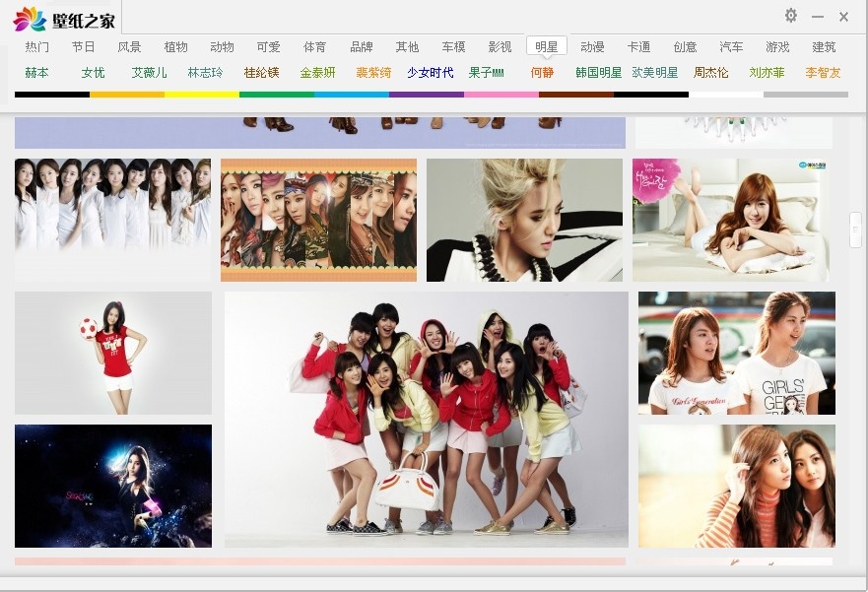Filter wallpapers by purple color bar

427,95
